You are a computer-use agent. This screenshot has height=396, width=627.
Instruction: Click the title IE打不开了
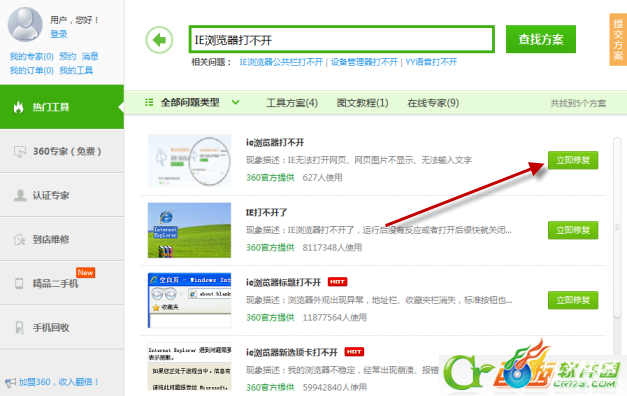(266, 212)
